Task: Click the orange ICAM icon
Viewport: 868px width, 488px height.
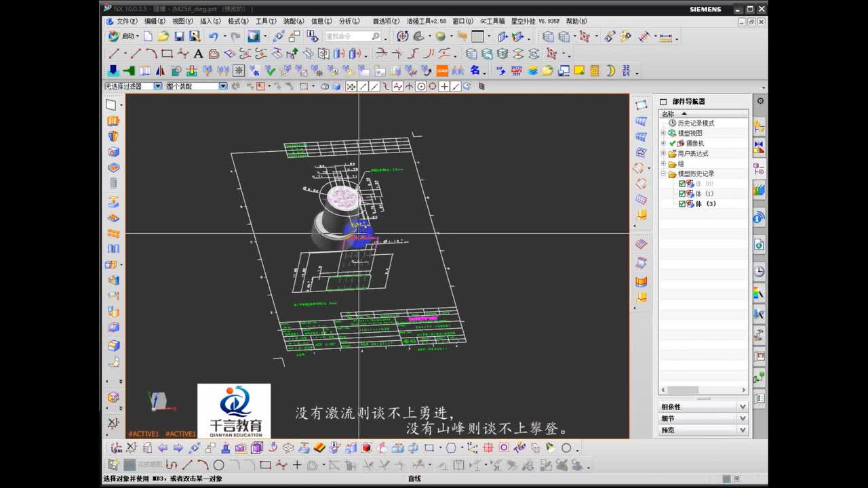Action: (x=442, y=70)
